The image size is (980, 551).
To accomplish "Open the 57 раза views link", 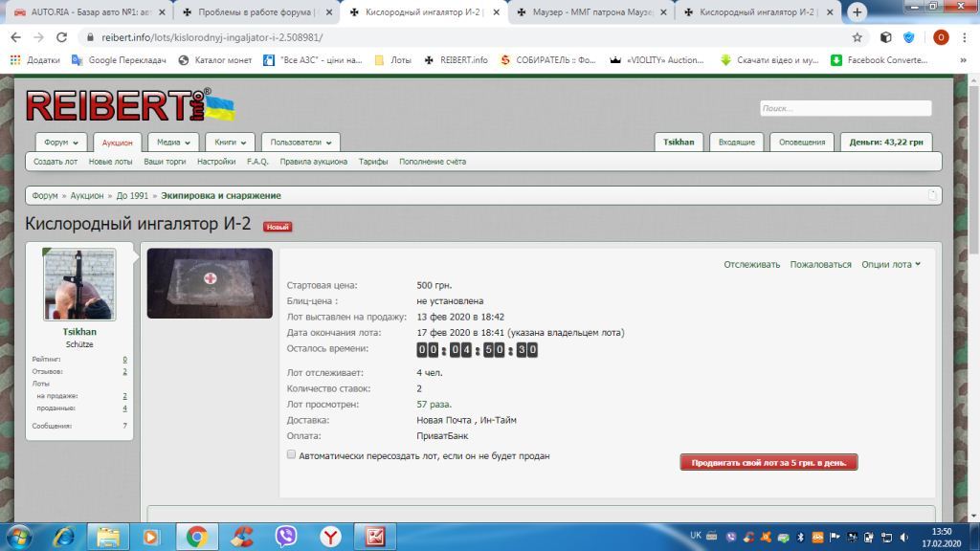I will (x=434, y=405).
